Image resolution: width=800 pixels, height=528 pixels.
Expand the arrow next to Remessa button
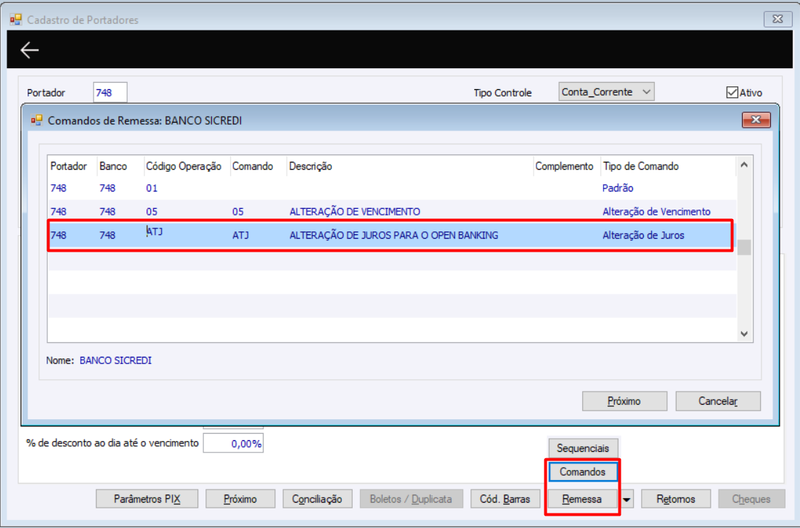[627, 499]
